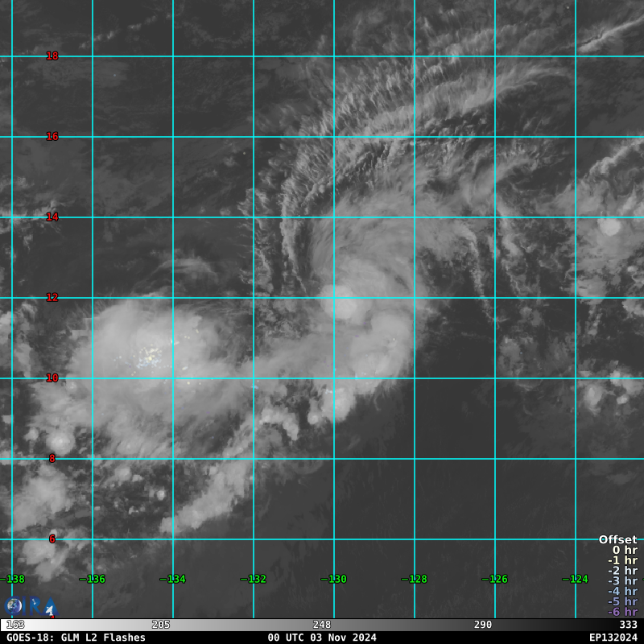644x644 pixels.
Task: Click the longitude label -130
Action: [334, 579]
